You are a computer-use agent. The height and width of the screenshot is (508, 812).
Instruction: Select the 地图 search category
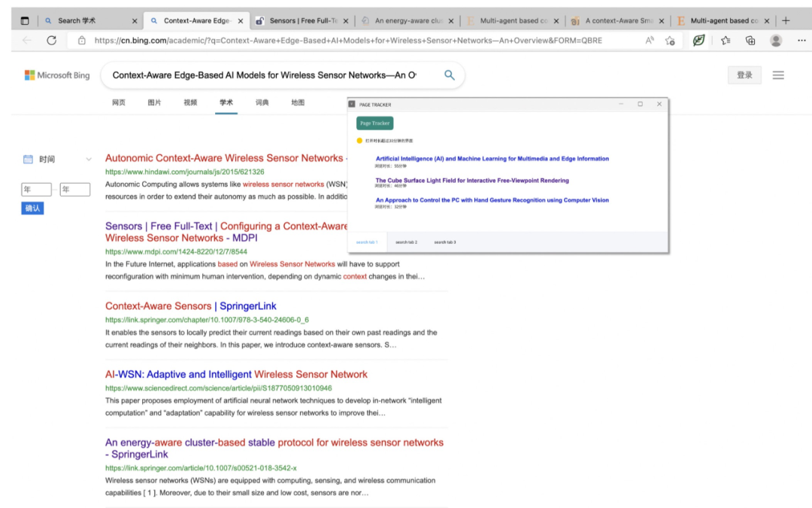[298, 102]
